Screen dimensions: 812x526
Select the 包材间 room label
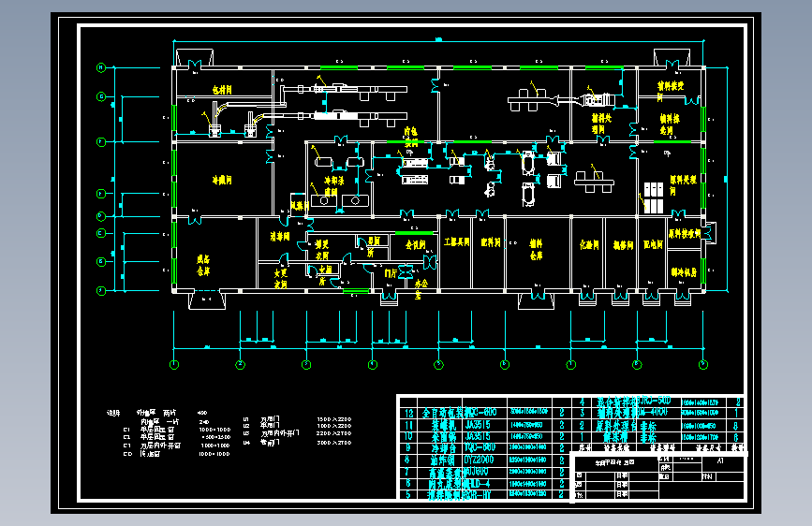[222, 90]
